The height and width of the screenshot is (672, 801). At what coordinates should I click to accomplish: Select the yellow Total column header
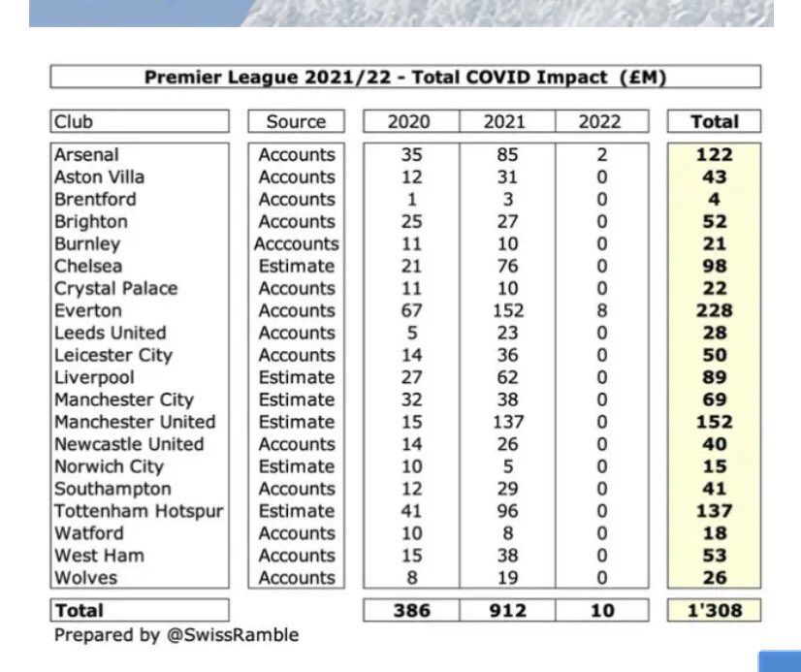[x=716, y=122]
